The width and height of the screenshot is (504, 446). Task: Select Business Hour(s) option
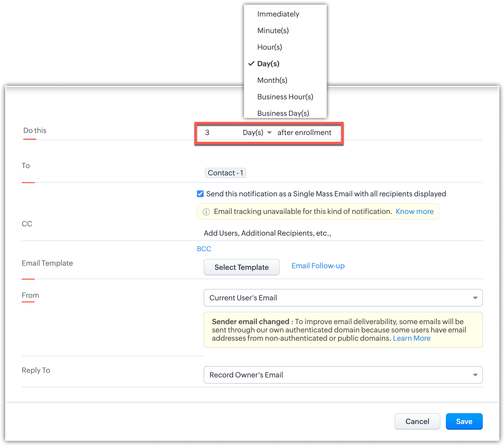point(285,97)
